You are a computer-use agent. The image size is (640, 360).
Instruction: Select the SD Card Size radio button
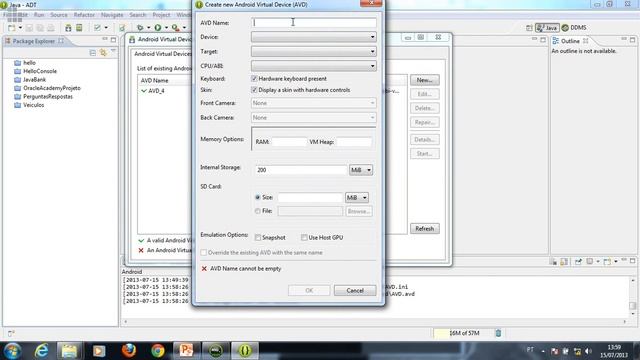(258, 197)
